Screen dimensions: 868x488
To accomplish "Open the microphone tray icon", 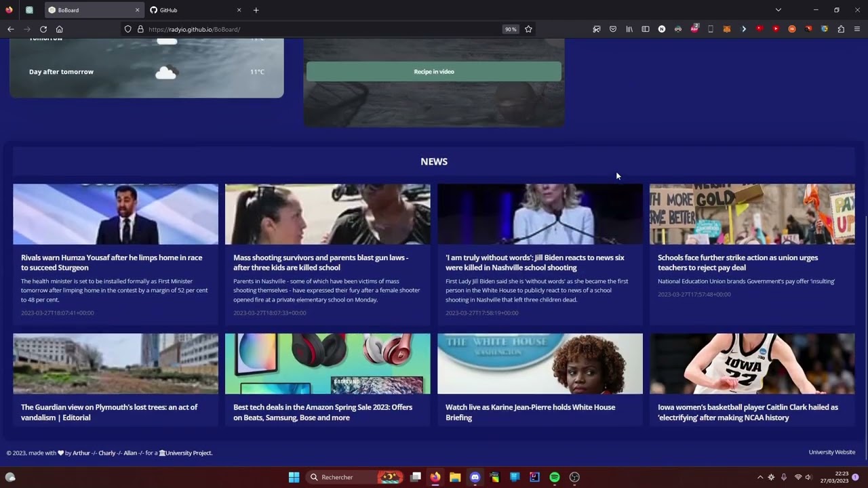I will click(x=784, y=477).
